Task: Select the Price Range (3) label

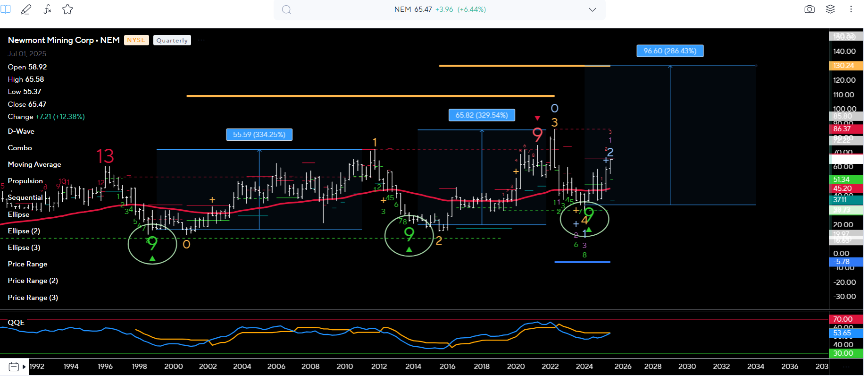Action: 33,298
